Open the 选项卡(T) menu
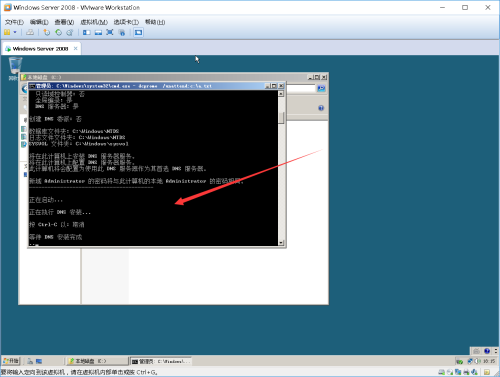Screen dimensions: 500x377 (126, 22)
